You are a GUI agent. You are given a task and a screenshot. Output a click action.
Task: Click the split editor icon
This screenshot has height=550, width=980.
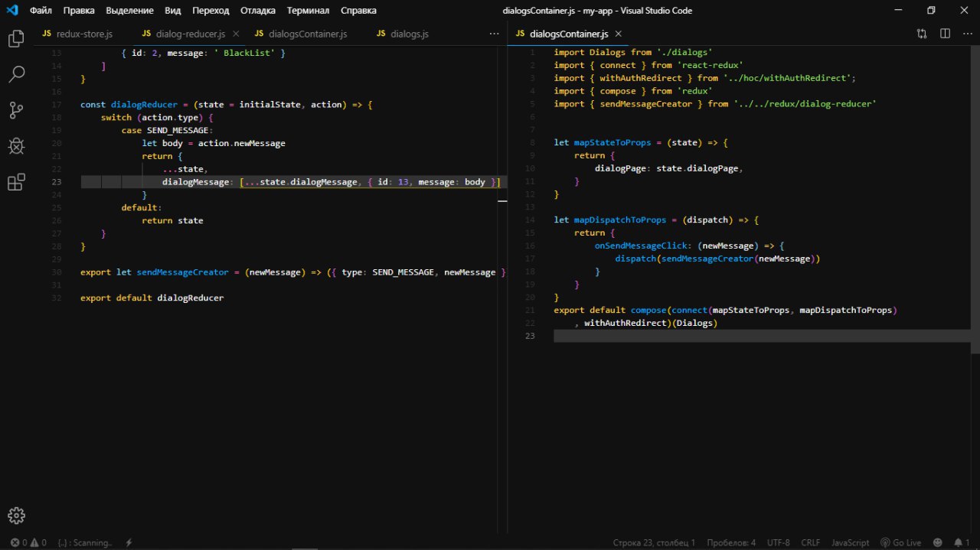tap(945, 34)
